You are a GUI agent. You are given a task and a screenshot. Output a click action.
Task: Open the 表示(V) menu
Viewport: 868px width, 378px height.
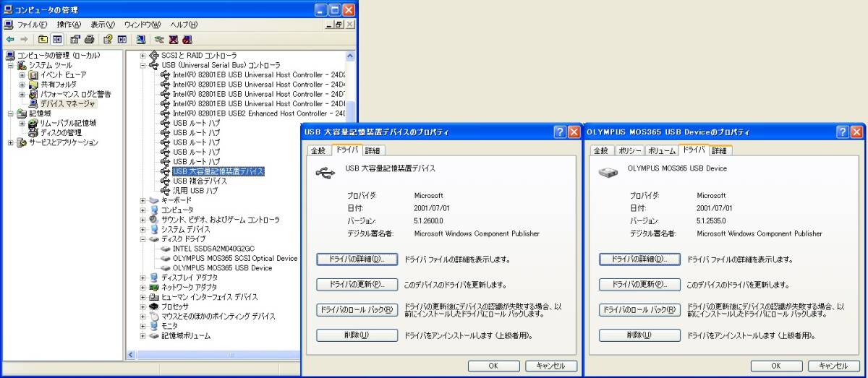click(x=103, y=25)
